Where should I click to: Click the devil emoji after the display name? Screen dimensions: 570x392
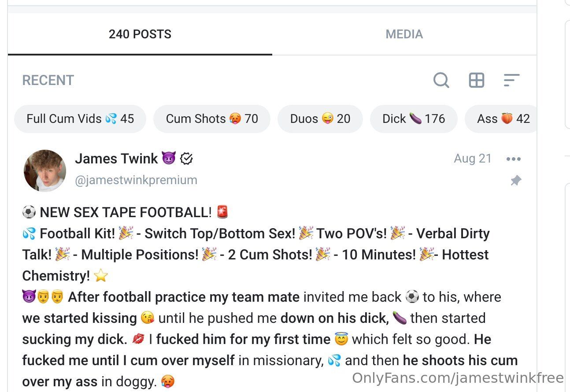[168, 159]
